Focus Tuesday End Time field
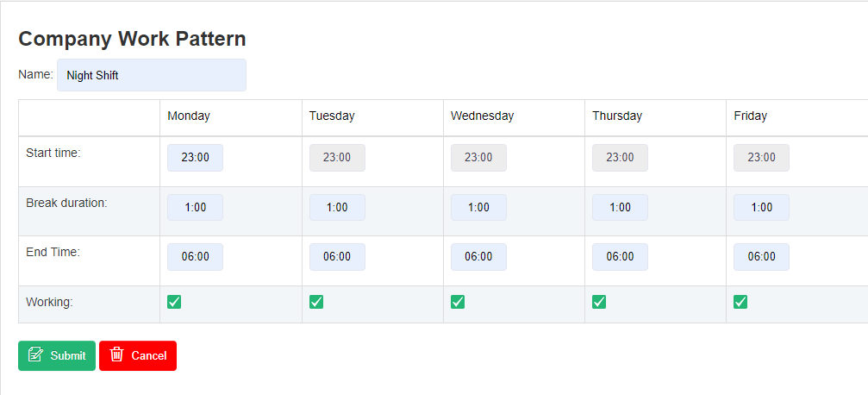 pos(337,257)
